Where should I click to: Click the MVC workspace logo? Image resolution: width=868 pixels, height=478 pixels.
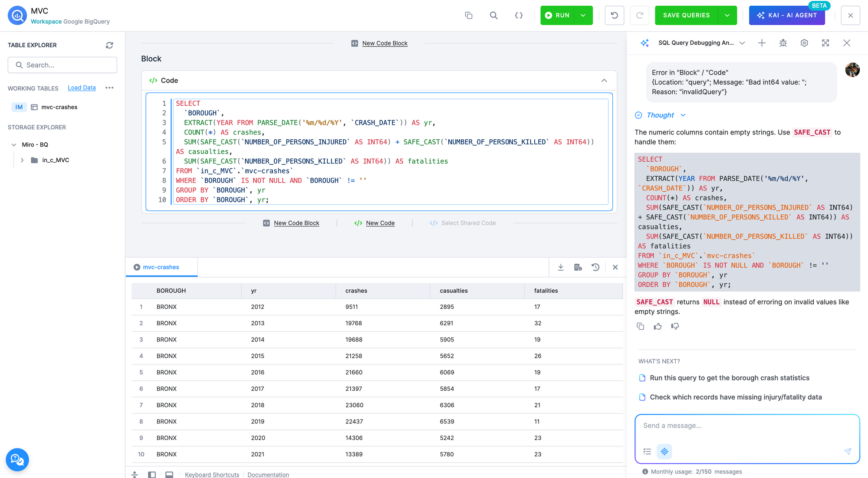pos(17,16)
